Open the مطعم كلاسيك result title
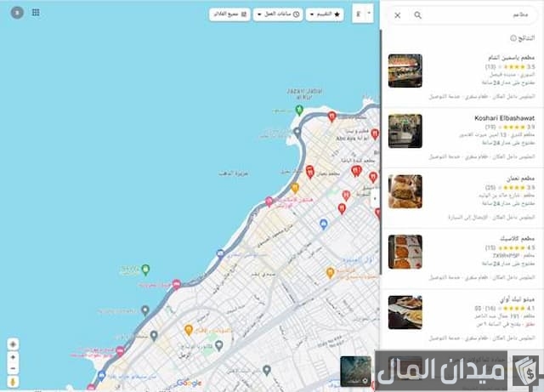Image resolution: width=544 pixels, height=392 pixels. click(x=517, y=239)
